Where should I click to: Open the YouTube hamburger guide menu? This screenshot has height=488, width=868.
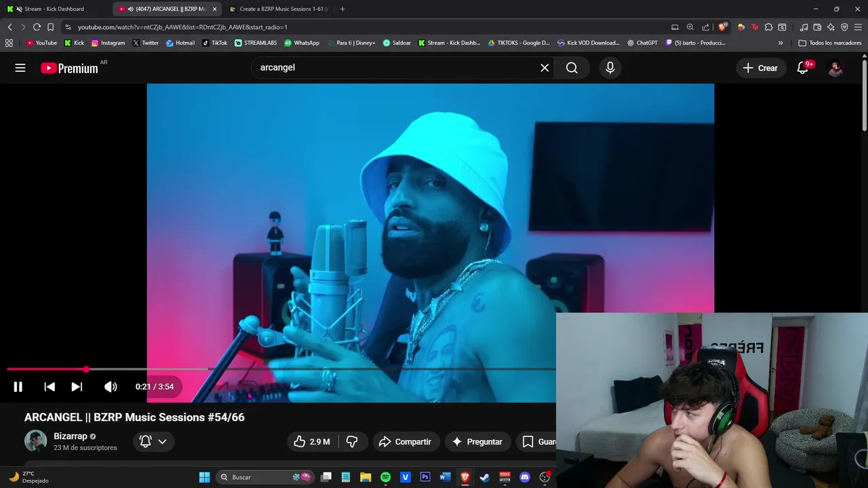pyautogui.click(x=20, y=68)
